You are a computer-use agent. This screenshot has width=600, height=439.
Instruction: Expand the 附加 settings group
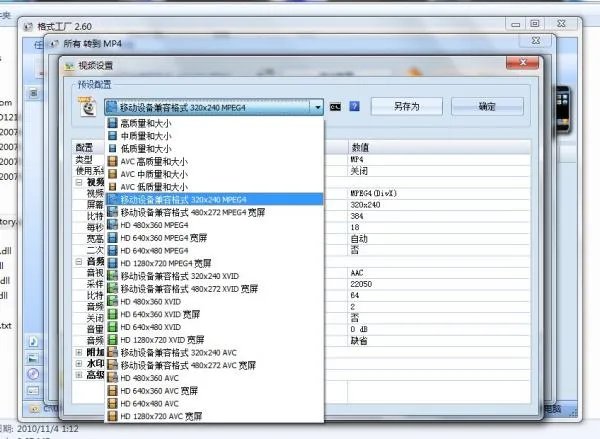(79, 352)
